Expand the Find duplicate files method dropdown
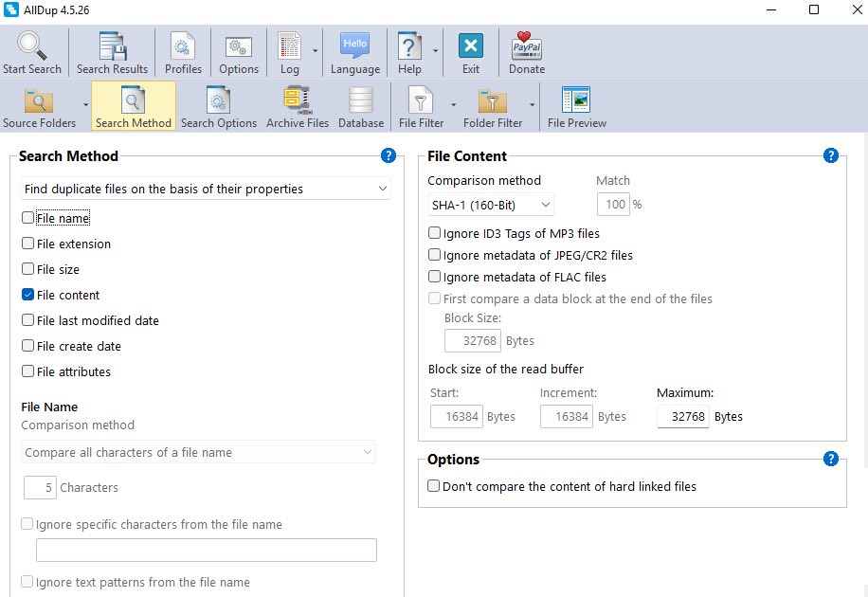The height and width of the screenshot is (597, 868). click(x=383, y=189)
